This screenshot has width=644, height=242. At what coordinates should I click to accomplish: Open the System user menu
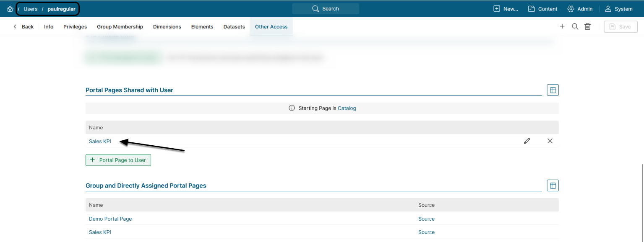pyautogui.click(x=618, y=9)
